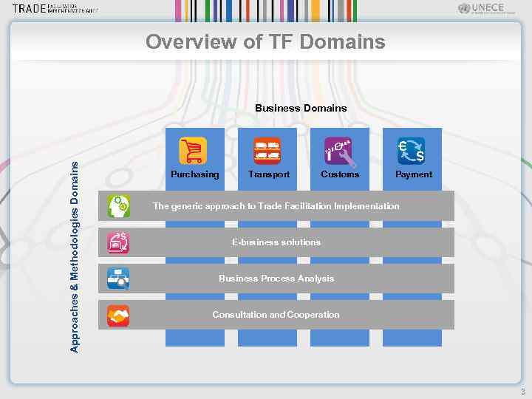Click the TRADE Facilitation Implementation Guide logo
The height and width of the screenshot is (399, 532).
tap(55, 8)
